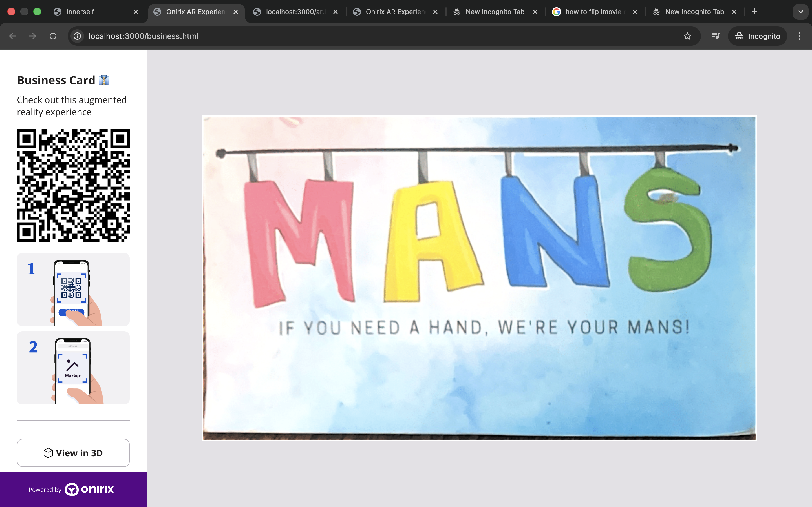
Task: Click the browser forward arrow
Action: tap(32, 36)
